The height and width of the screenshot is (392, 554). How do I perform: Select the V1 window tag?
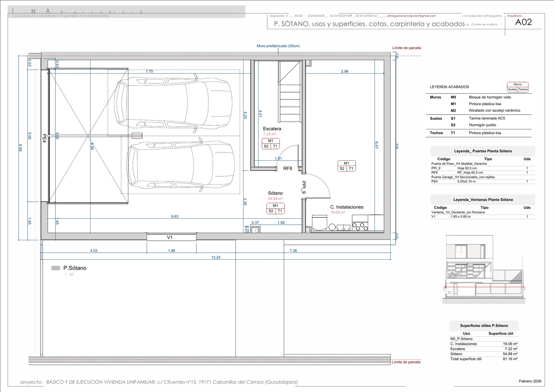pyautogui.click(x=170, y=237)
